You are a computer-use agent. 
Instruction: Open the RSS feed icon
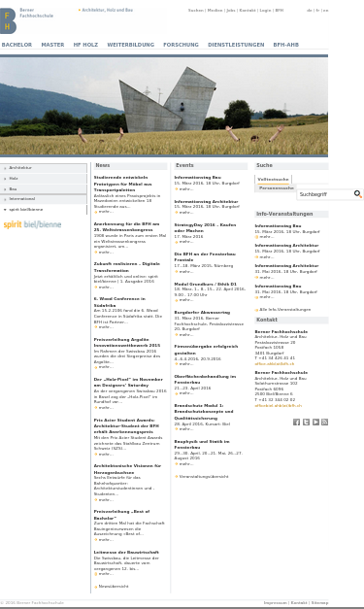click(x=325, y=423)
